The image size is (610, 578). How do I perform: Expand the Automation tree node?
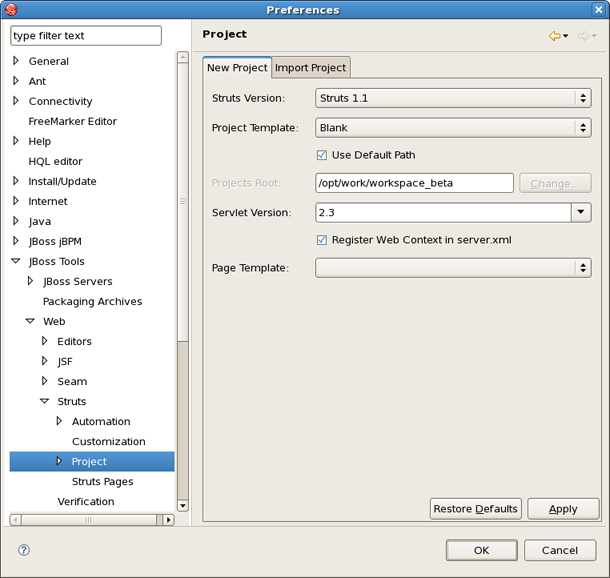pyautogui.click(x=59, y=421)
